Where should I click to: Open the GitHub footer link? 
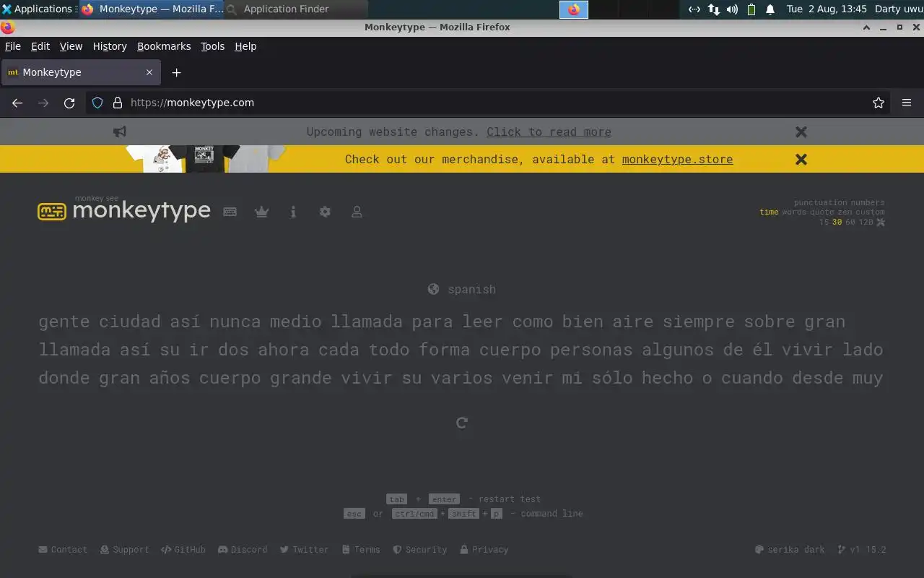click(183, 550)
